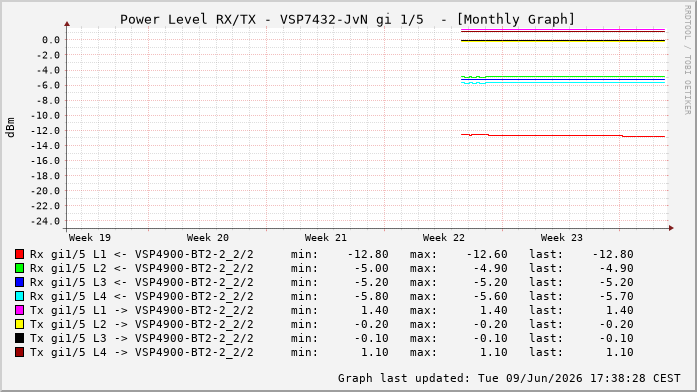The width and height of the screenshot is (697, 392).
Task: Click the cyan Rx L4 plot line
Action: click(x=563, y=82)
